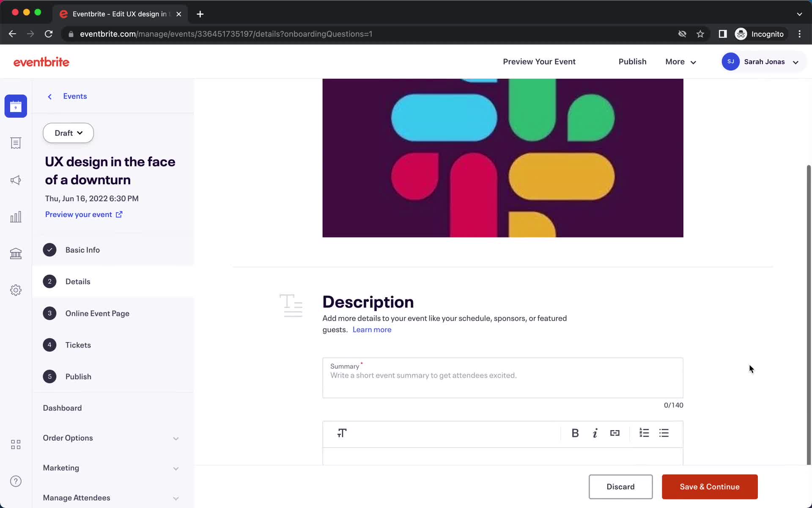This screenshot has height=508, width=812.
Task: Click the text size/heading icon
Action: [x=342, y=433]
